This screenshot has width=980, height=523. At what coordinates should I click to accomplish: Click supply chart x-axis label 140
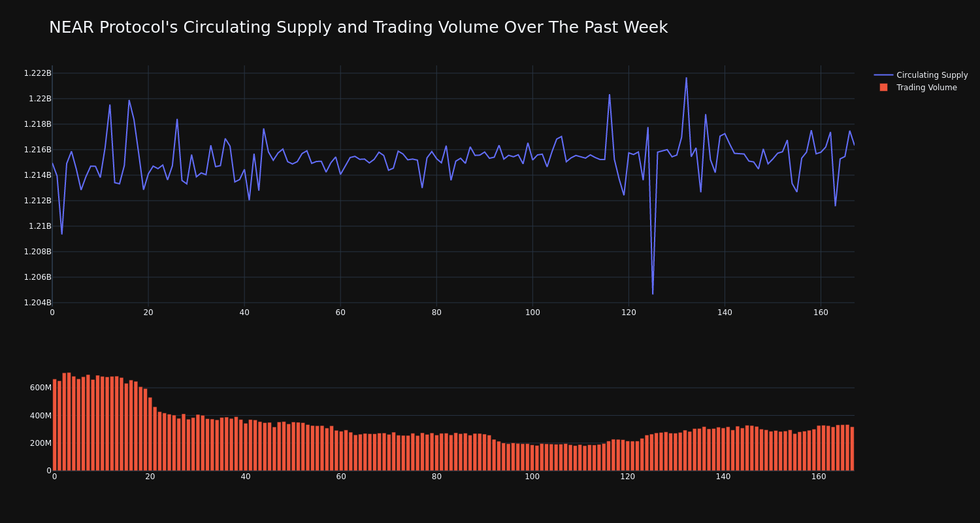click(x=725, y=312)
